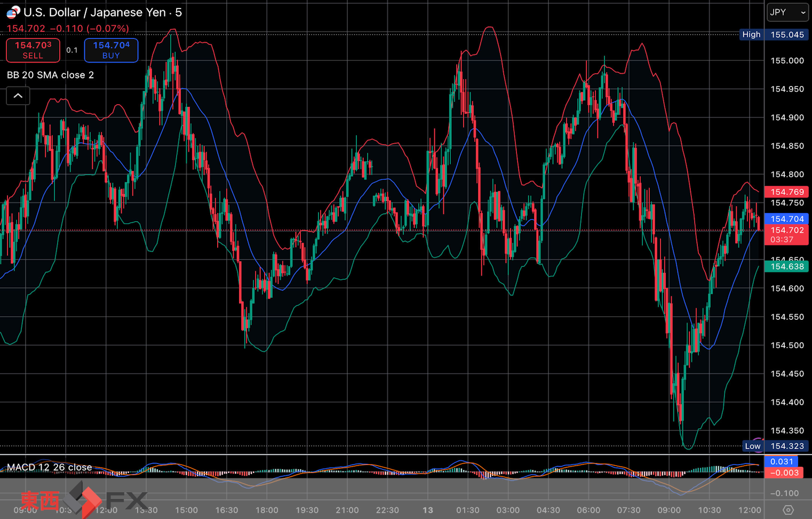Open the JPY currency dropdown
The height and width of the screenshot is (519, 812).
point(787,12)
